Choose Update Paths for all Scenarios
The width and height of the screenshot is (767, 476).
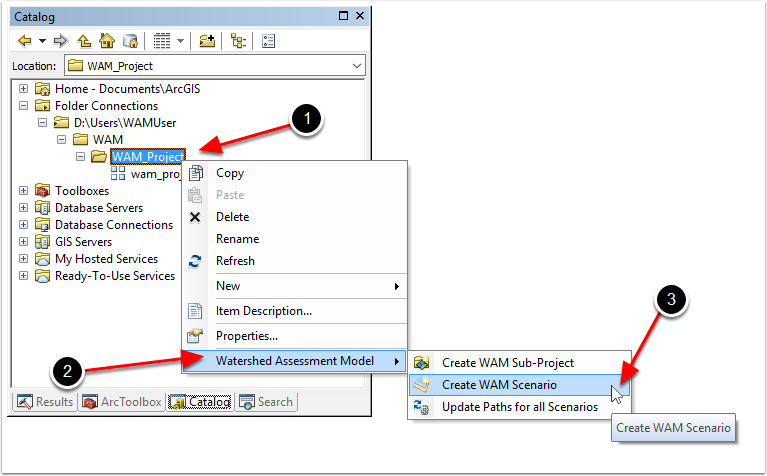[x=520, y=407]
